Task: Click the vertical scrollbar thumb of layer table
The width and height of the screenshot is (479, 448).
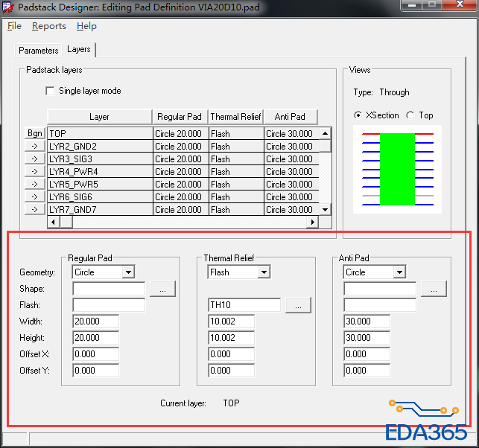Action: click(326, 146)
